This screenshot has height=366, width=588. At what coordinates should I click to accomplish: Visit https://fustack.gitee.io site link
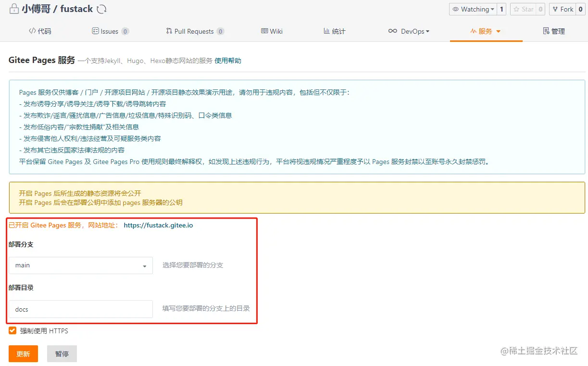158,225
